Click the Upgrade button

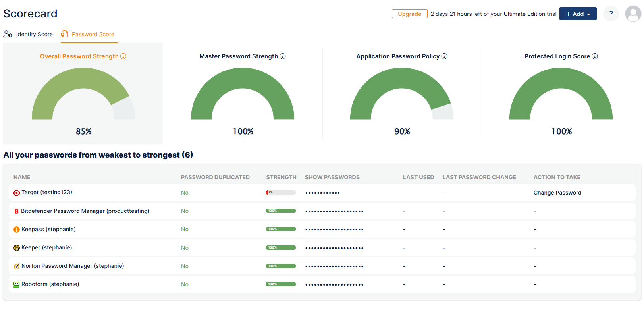410,14
